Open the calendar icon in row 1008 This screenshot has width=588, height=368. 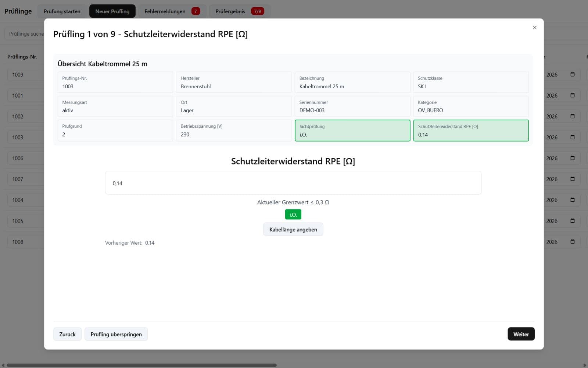(573, 242)
